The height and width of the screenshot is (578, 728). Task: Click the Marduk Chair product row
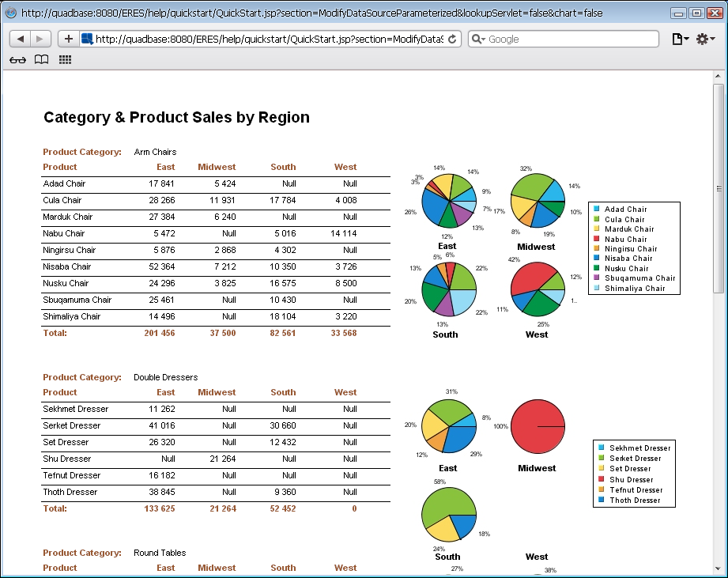(216, 217)
